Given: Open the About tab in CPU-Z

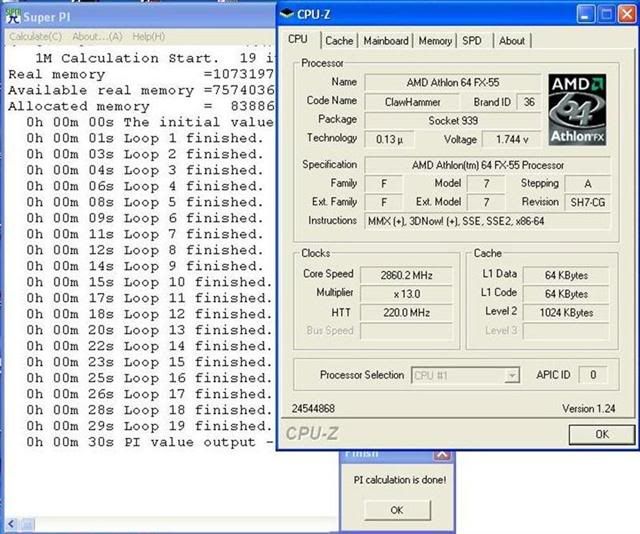Looking at the screenshot, I should 512,41.
